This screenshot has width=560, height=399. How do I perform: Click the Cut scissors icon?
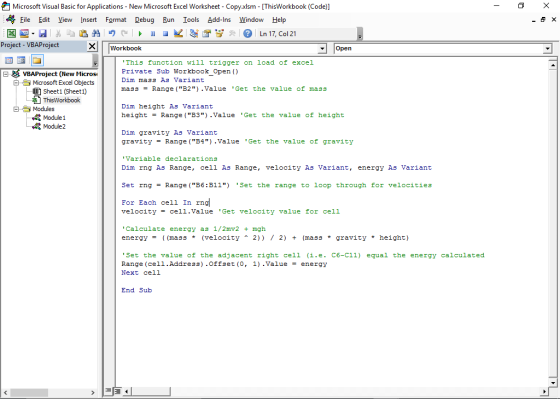point(58,34)
